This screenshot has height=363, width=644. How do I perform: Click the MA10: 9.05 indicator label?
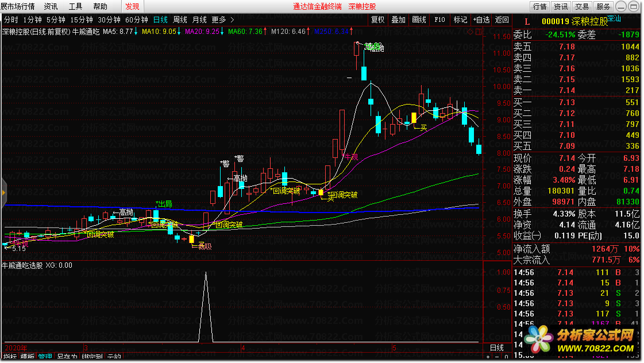(x=159, y=31)
